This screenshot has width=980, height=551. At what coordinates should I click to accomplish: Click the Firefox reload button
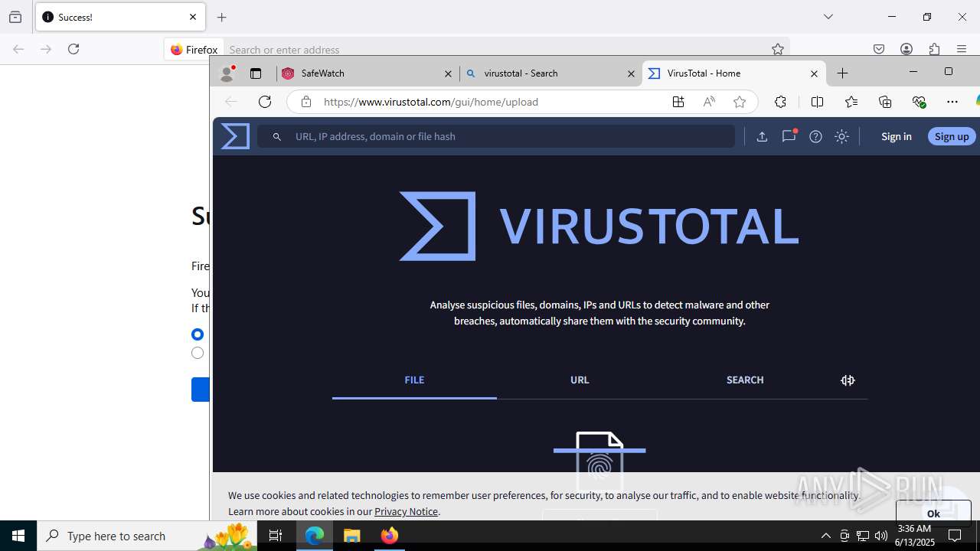tap(73, 49)
